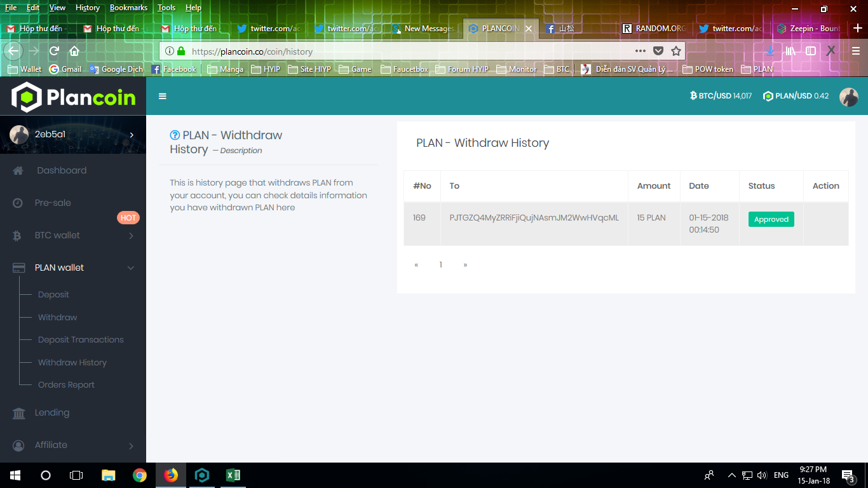Go to next page in pagination

465,264
